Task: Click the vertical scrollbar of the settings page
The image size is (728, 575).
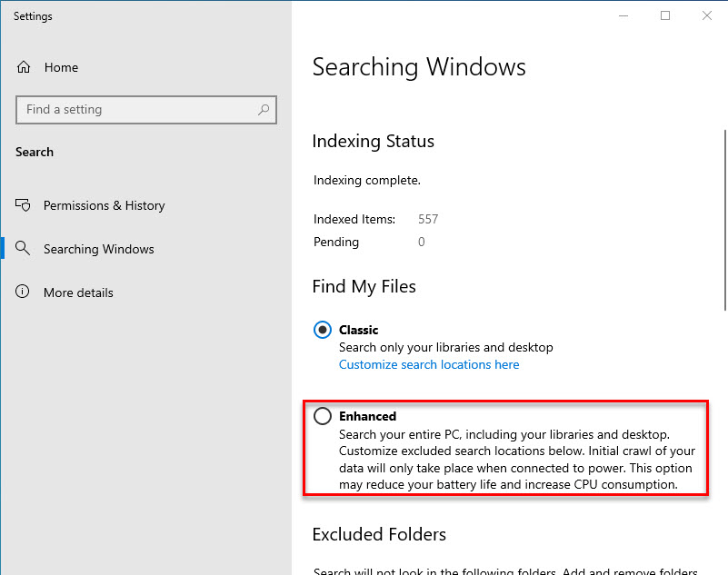Action: [x=725, y=221]
